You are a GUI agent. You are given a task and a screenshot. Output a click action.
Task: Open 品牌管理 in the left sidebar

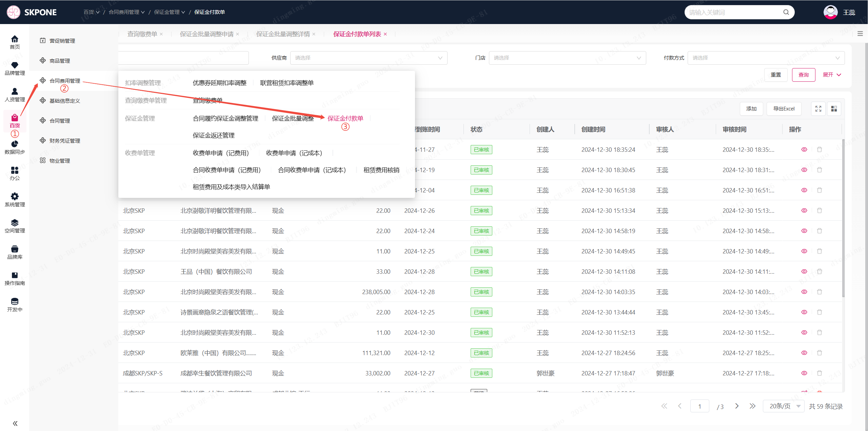coord(15,68)
